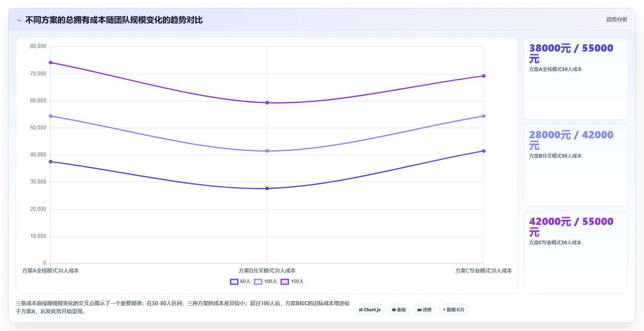
Task: Click the trend icon beside the title
Action: tap(19, 20)
